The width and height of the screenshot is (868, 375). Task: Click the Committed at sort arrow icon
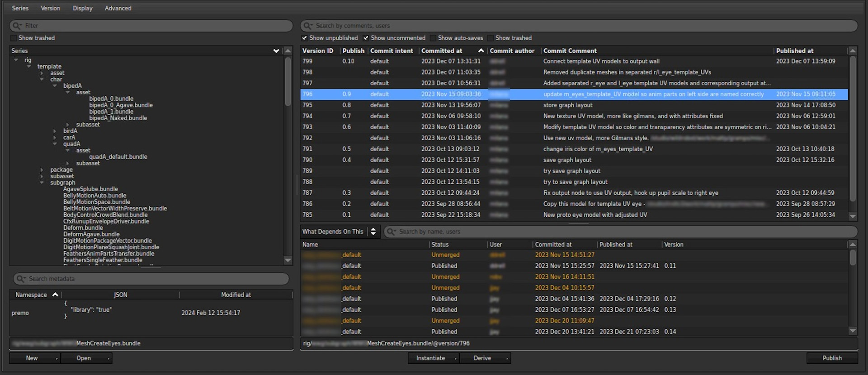(x=481, y=51)
